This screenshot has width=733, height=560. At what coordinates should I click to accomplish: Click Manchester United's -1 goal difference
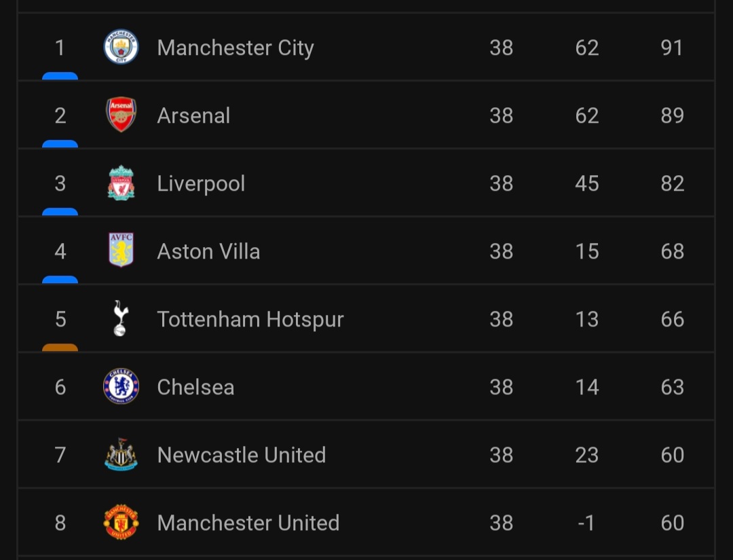(586, 523)
